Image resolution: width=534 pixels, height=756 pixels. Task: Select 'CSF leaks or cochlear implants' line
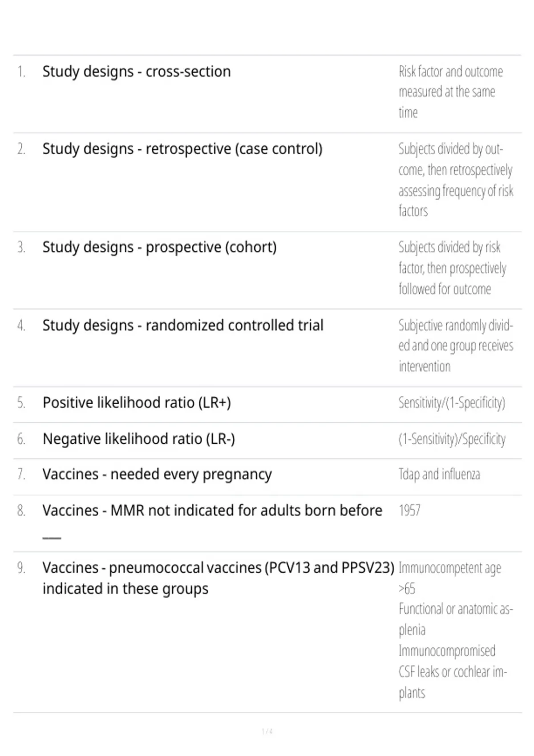pyautogui.click(x=453, y=682)
